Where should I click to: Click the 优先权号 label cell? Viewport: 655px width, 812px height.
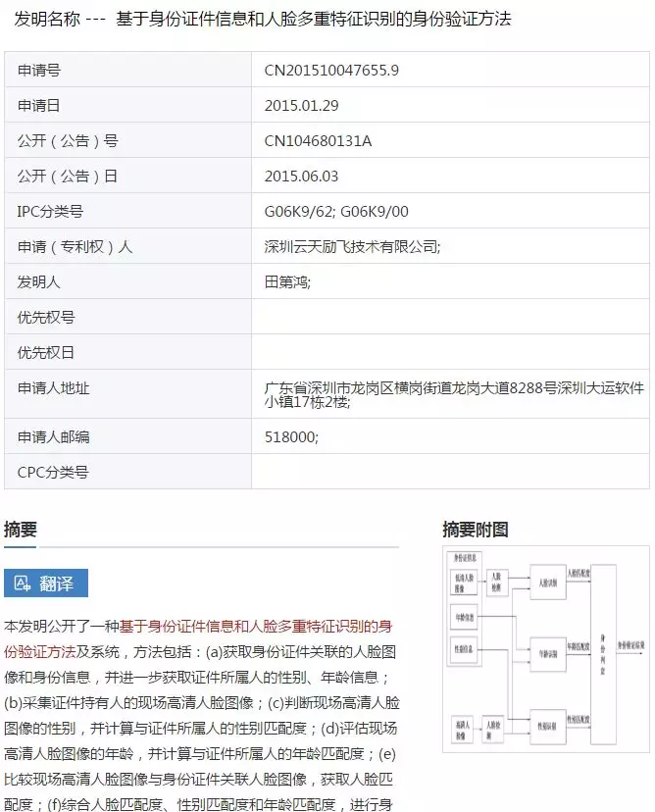click(x=127, y=316)
